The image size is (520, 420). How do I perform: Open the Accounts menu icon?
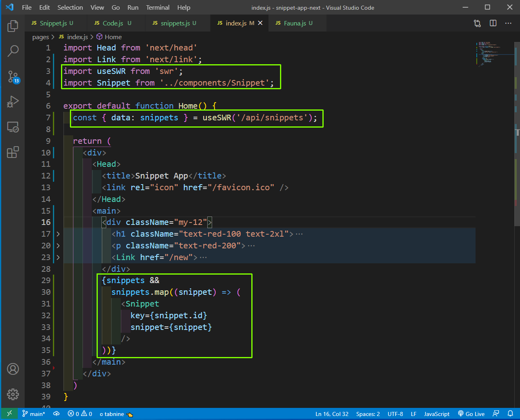pyautogui.click(x=13, y=369)
